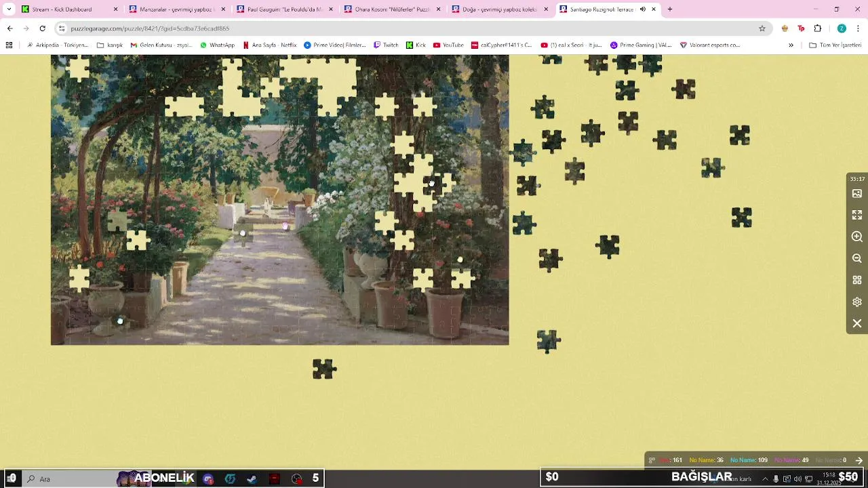Open Prime Video bookmark
Image resolution: width=868 pixels, height=488 pixels.
point(335,45)
